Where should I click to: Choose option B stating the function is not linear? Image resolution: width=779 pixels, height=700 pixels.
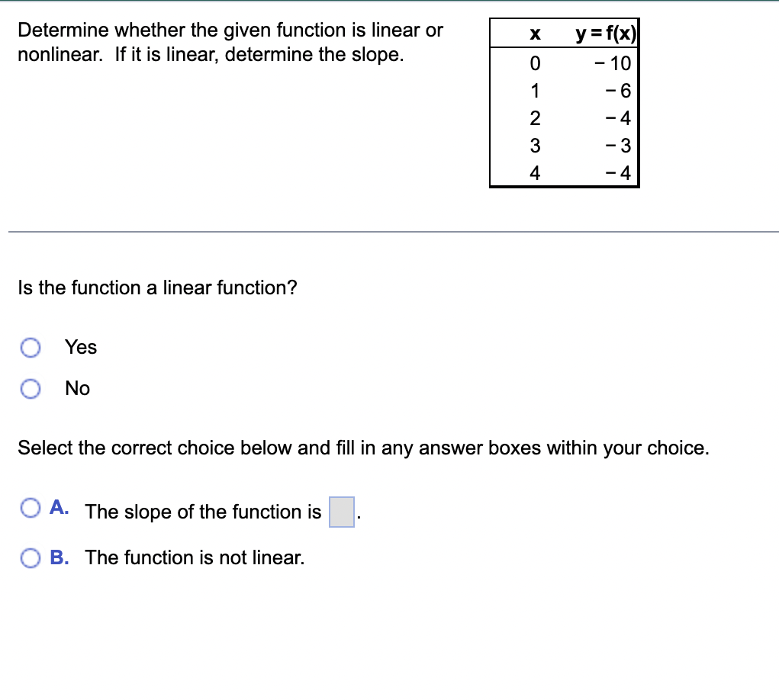point(31,557)
